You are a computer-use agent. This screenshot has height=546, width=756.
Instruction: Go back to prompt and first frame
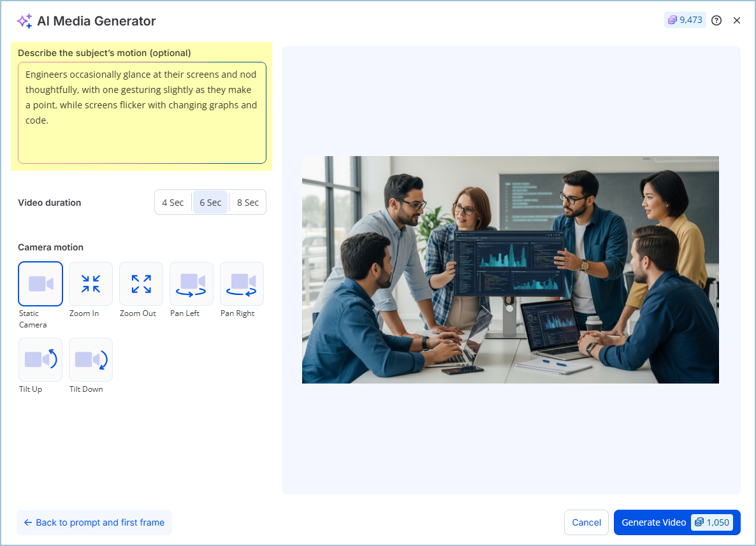tap(94, 522)
